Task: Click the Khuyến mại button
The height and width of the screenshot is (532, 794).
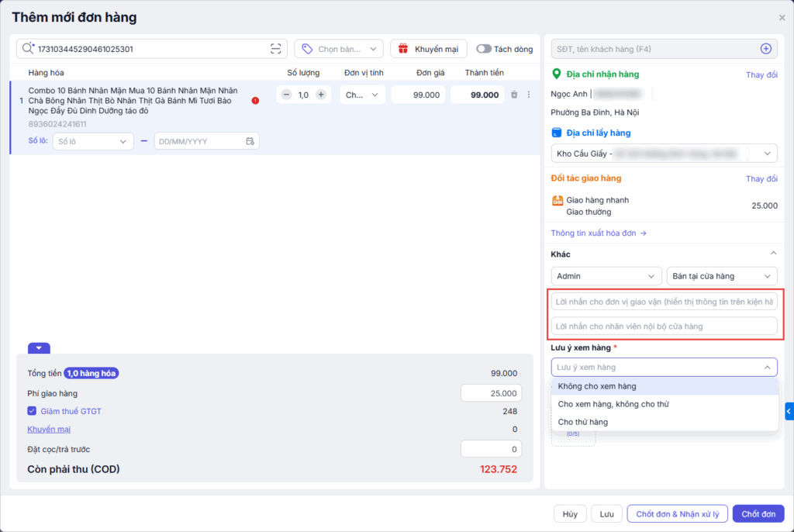Action: pyautogui.click(x=429, y=49)
